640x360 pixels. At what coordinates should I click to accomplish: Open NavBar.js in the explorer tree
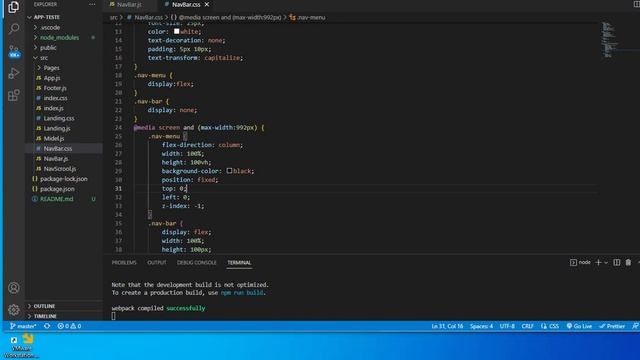pyautogui.click(x=56, y=158)
